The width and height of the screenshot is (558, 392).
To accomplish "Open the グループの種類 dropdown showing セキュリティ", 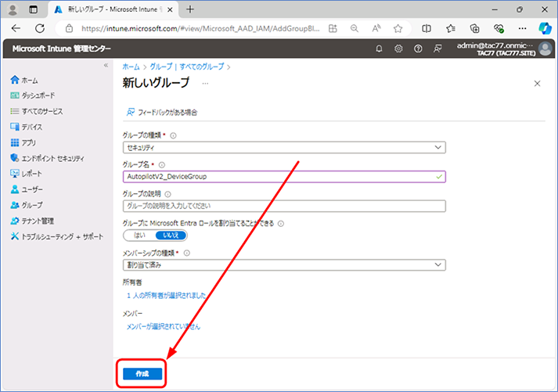I will click(284, 147).
